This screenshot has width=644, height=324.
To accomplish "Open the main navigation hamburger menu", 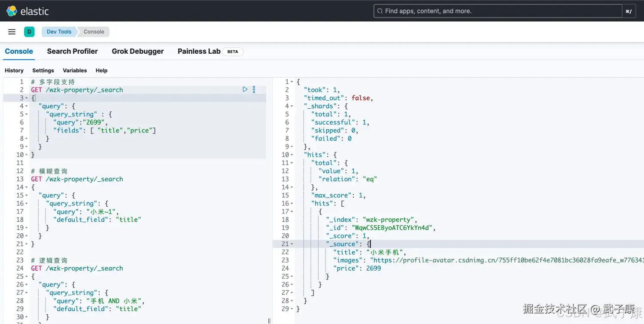I will click(12, 31).
